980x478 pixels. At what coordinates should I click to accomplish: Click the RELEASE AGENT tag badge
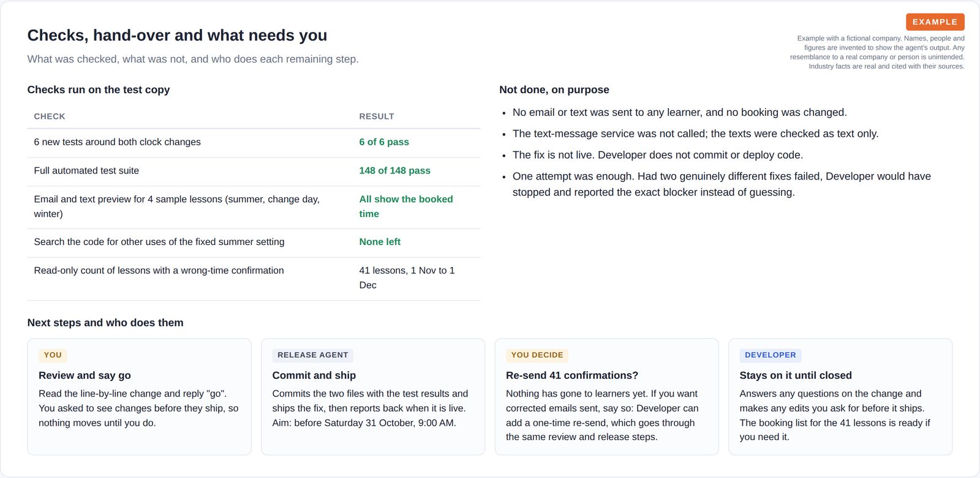point(312,355)
